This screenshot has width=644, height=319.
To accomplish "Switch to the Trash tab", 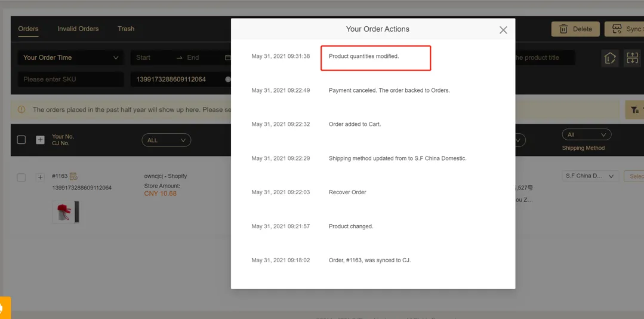I will 126,29.
